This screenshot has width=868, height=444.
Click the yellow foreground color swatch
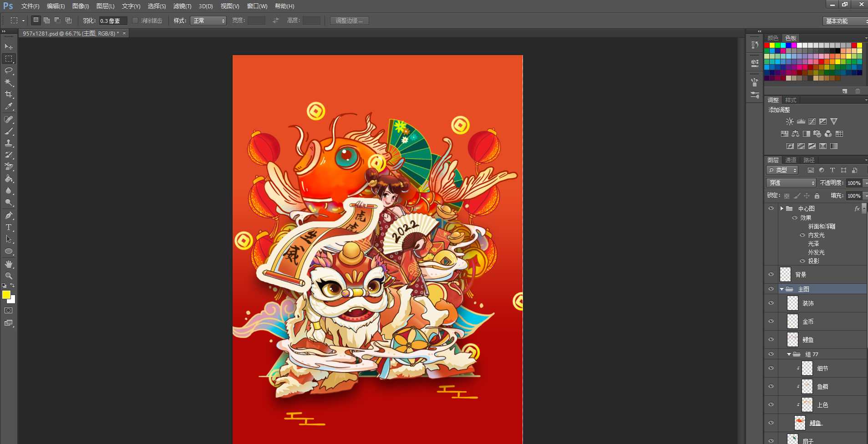pos(6,295)
